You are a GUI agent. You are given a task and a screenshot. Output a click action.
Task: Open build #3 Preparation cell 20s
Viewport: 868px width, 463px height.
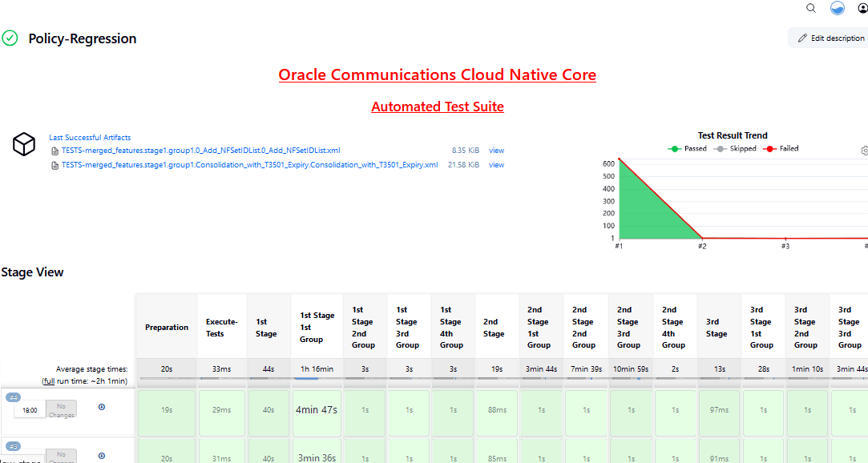click(x=167, y=451)
